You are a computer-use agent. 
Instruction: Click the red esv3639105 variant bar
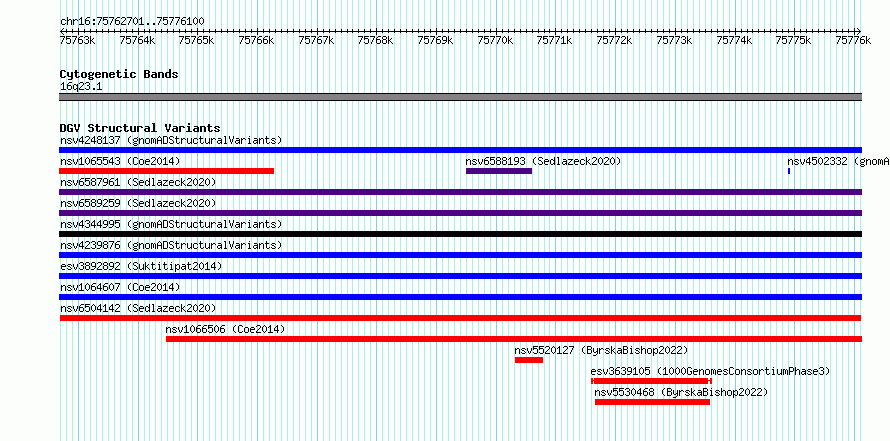(x=651, y=381)
